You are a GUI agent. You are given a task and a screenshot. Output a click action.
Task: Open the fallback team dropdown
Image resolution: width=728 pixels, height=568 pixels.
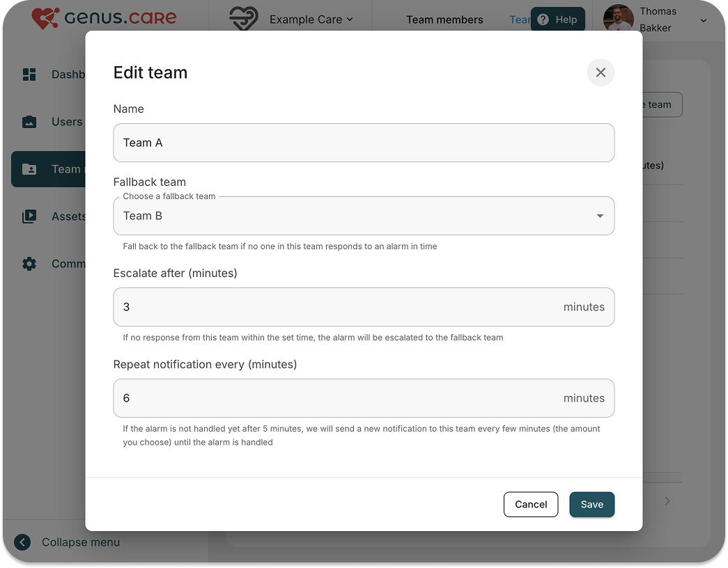(x=364, y=216)
